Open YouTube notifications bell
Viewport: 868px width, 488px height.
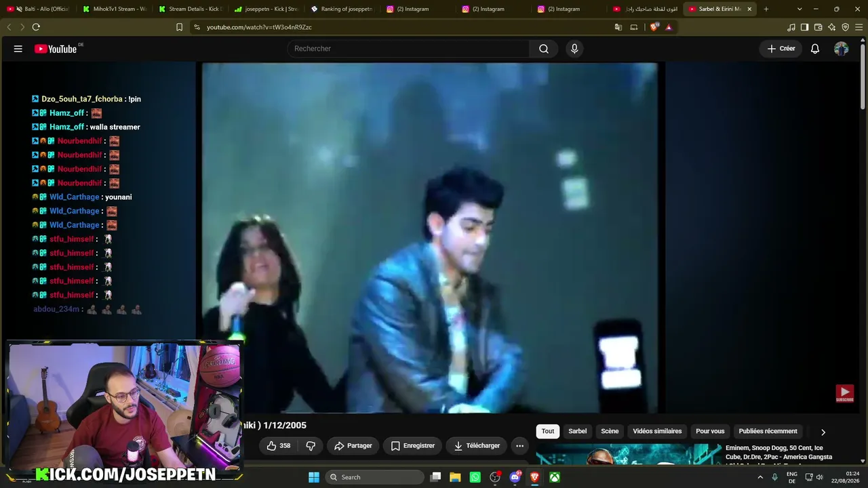815,49
